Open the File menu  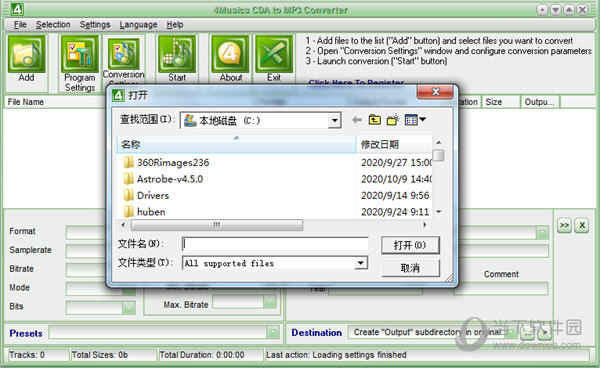20,24
